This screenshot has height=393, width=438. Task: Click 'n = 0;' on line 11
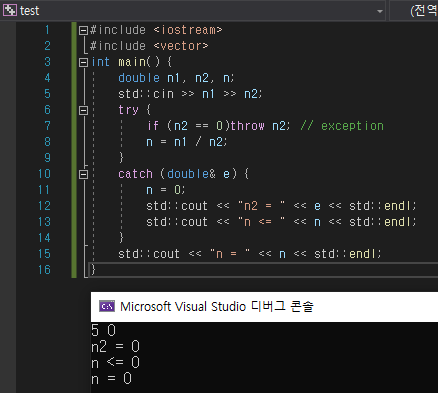165,190
